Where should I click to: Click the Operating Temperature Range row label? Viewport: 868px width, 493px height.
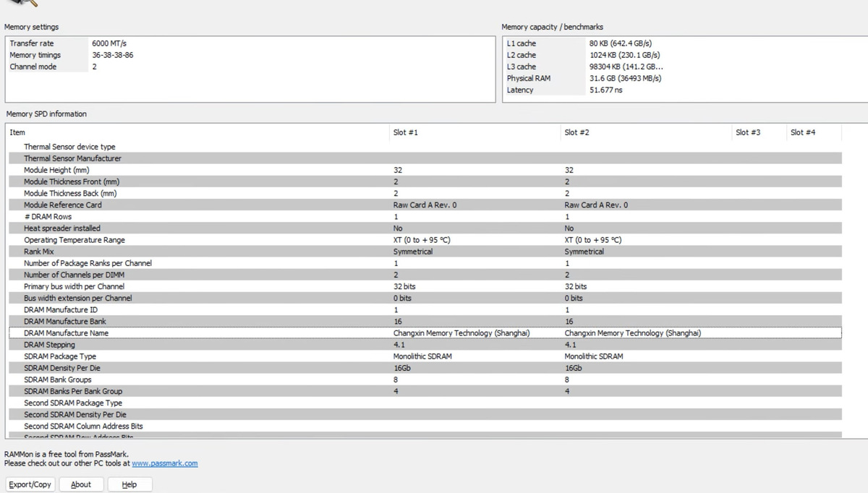pyautogui.click(x=75, y=240)
